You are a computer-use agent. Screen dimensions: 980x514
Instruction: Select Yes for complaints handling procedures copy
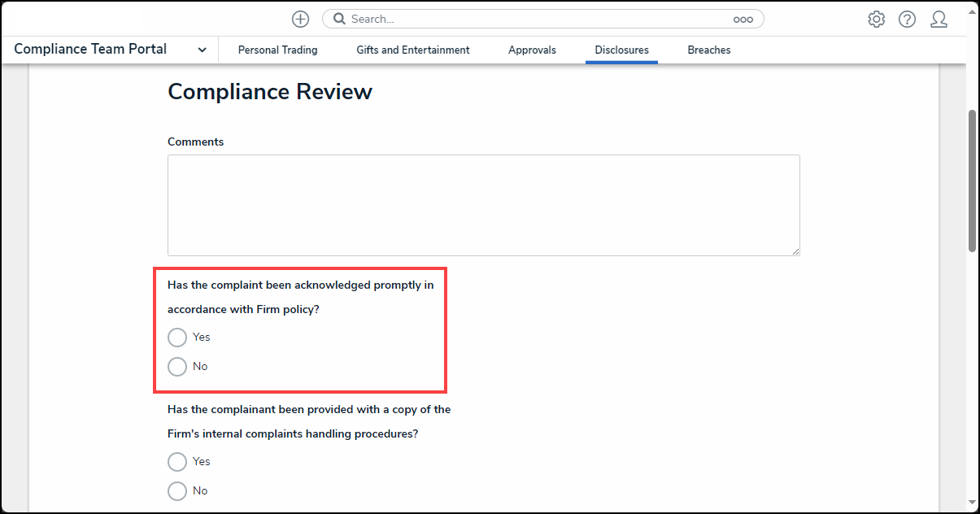[177, 462]
